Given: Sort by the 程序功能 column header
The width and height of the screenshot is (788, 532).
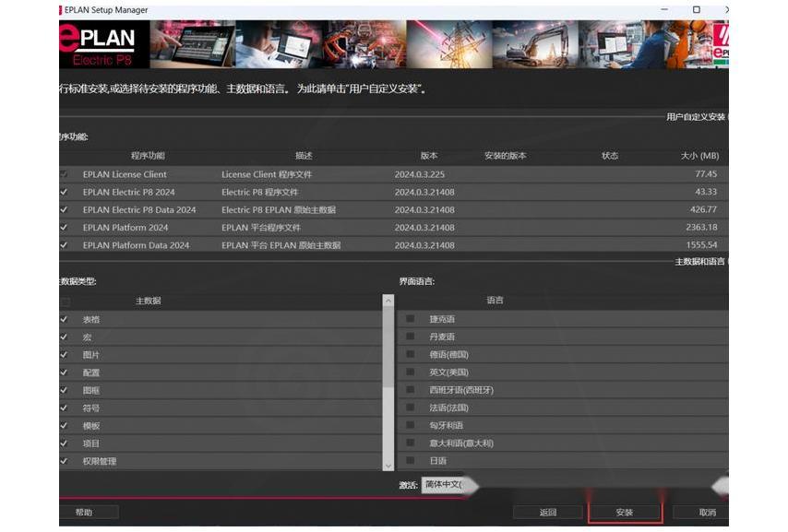Looking at the screenshot, I should 148,156.
